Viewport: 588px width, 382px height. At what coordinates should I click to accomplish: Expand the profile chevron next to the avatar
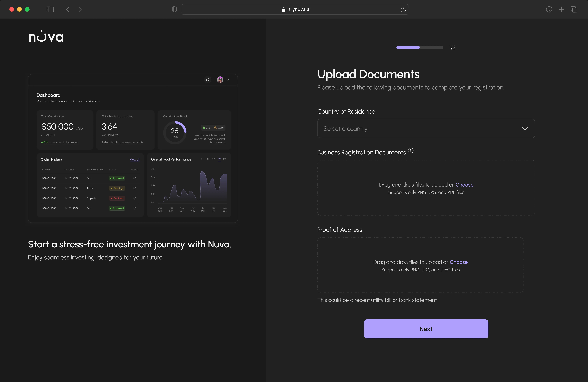click(228, 80)
